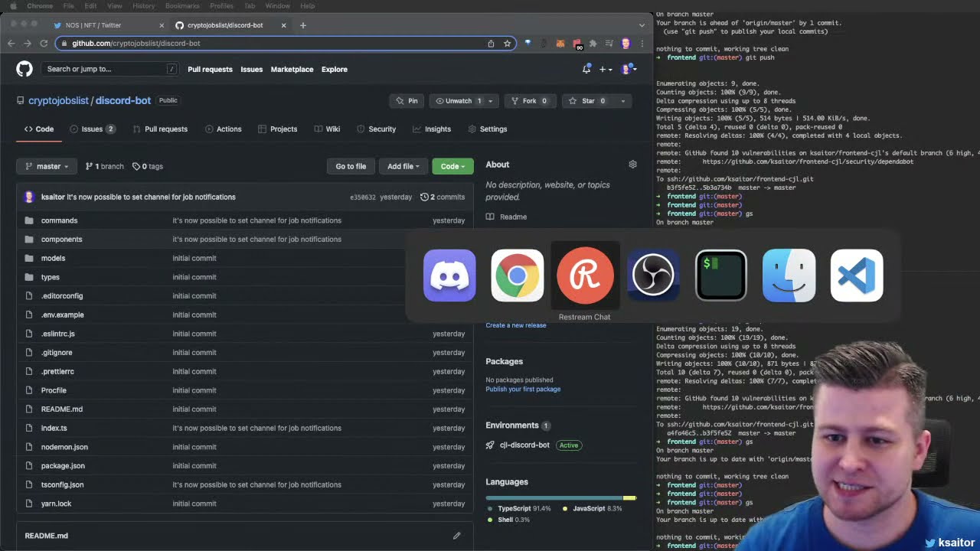Open a new Chrome tab
This screenshot has width=980, height=551.
(x=302, y=25)
